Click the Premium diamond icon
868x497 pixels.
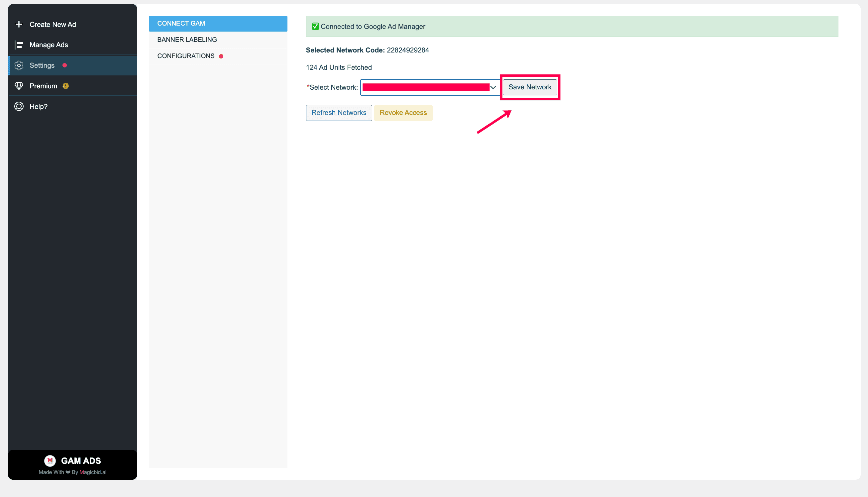click(x=19, y=86)
